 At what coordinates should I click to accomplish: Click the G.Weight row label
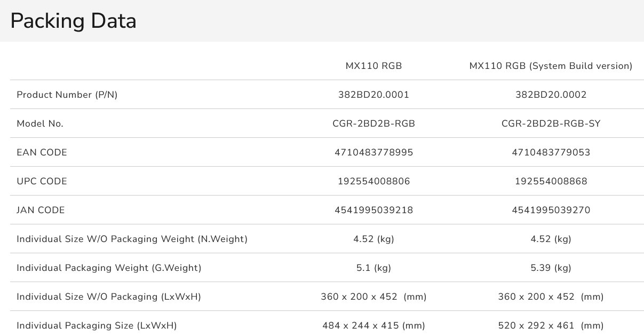click(x=109, y=268)
